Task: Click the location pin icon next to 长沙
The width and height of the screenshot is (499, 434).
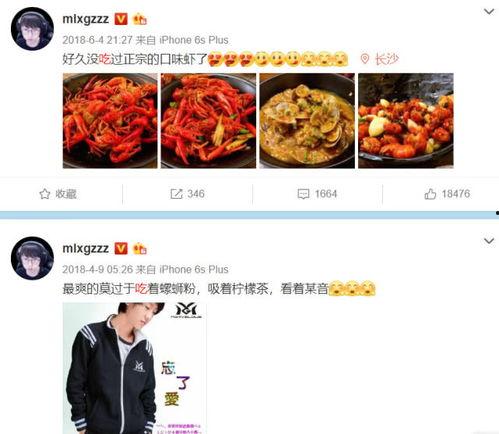Action: tap(365, 59)
